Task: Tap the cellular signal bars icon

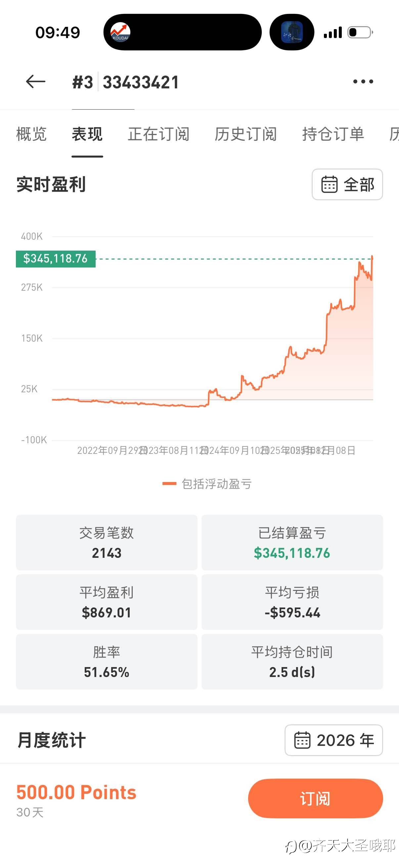Action: pyautogui.click(x=332, y=33)
